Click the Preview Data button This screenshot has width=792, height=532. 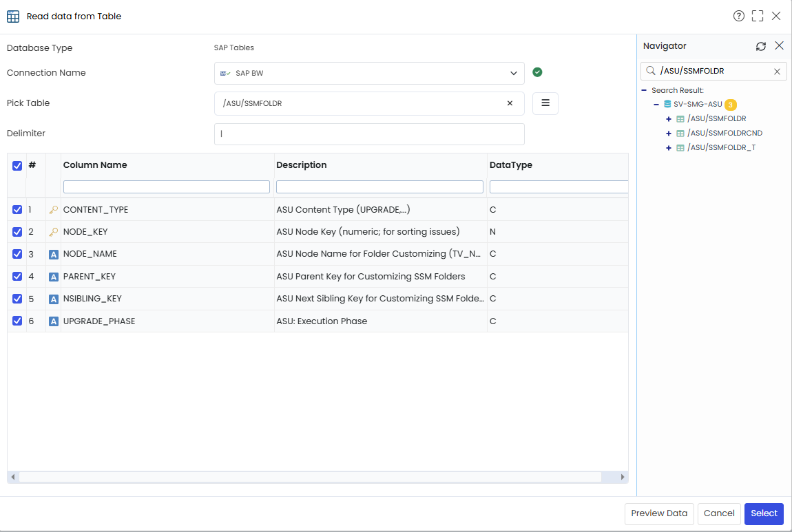click(x=659, y=513)
